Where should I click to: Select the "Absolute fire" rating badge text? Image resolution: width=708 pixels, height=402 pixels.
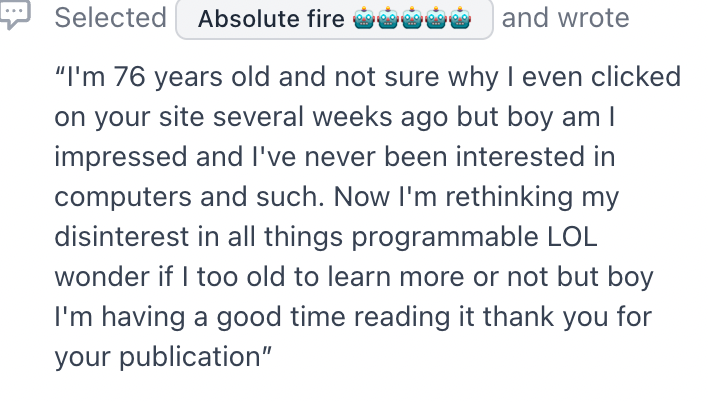click(x=271, y=19)
